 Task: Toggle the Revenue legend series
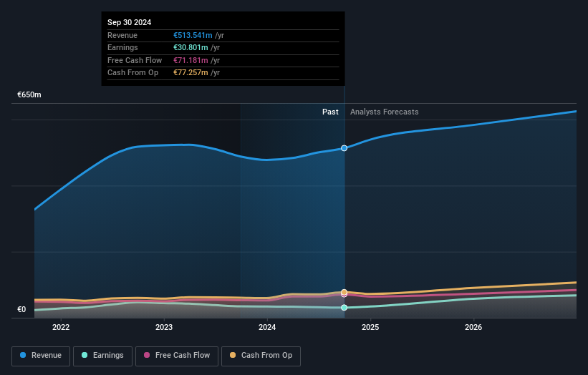[41, 356]
